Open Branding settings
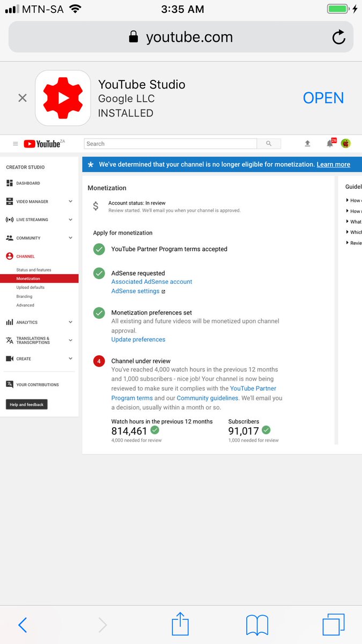Image resolution: width=362 pixels, height=644 pixels. coord(24,296)
